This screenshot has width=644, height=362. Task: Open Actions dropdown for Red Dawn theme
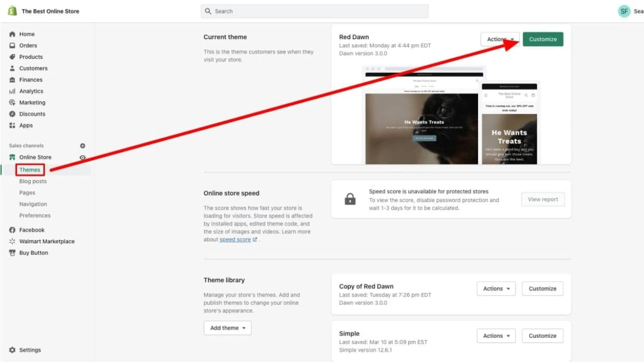click(500, 39)
